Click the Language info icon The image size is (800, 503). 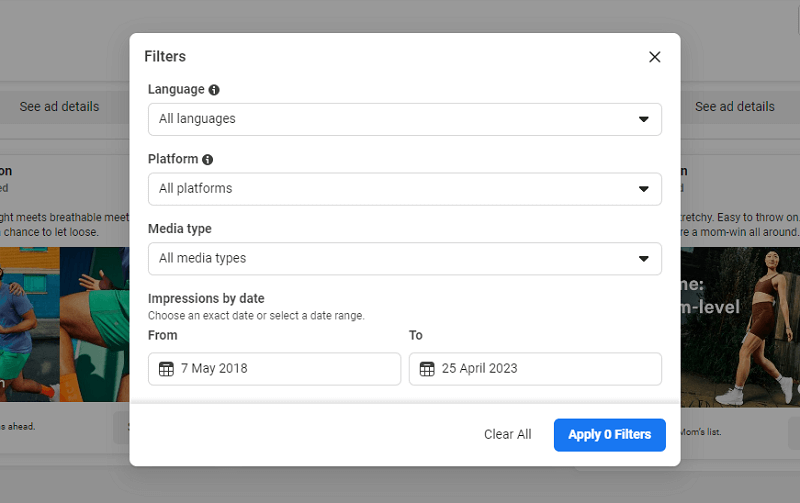pyautogui.click(x=214, y=90)
